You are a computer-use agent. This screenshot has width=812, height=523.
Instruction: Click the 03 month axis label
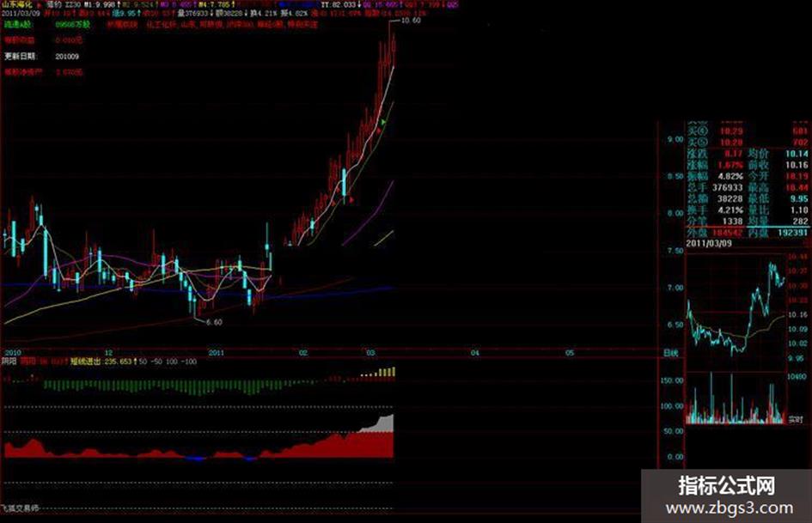[371, 353]
